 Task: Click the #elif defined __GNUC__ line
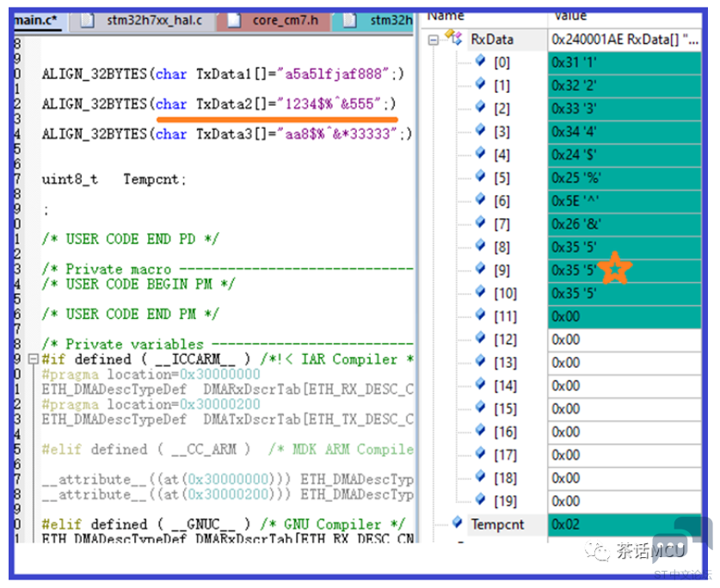click(223, 524)
